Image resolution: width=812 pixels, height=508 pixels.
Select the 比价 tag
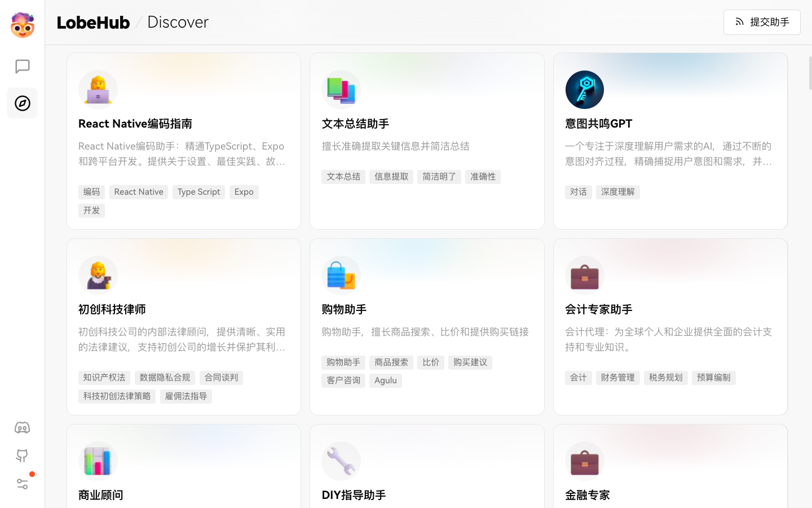[x=431, y=362]
